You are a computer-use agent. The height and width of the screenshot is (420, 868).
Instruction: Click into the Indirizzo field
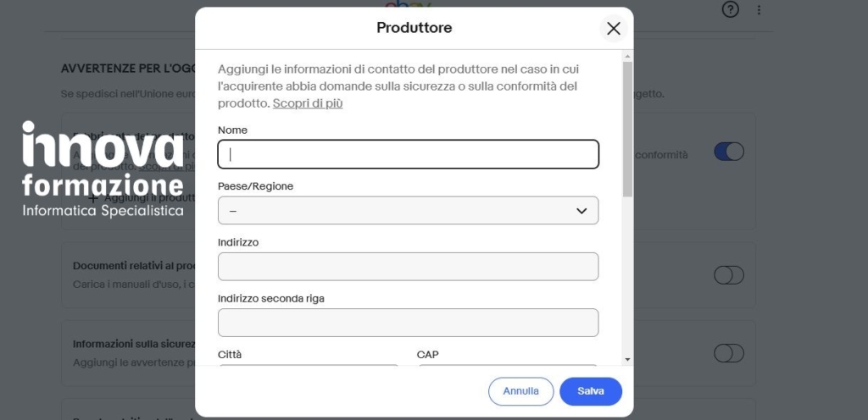click(408, 266)
